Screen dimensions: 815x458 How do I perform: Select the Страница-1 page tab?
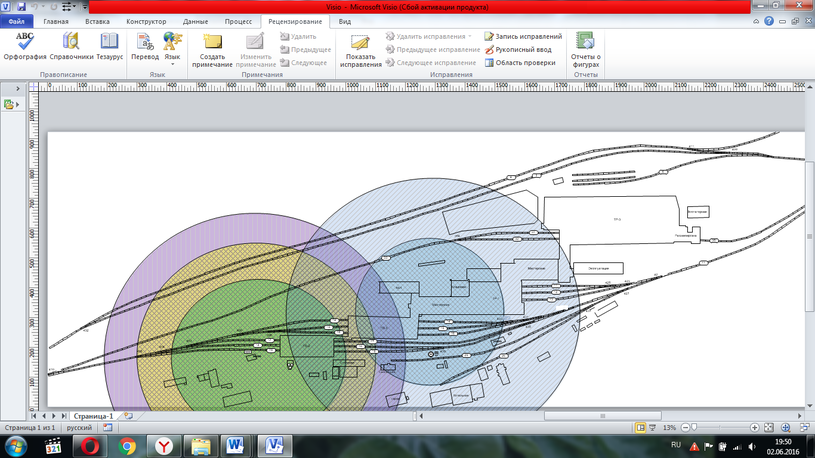92,415
